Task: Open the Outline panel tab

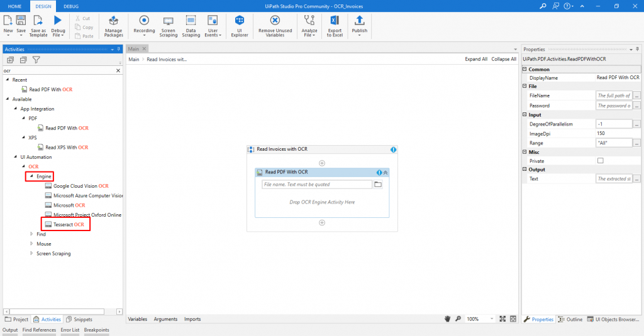Action: [570, 319]
